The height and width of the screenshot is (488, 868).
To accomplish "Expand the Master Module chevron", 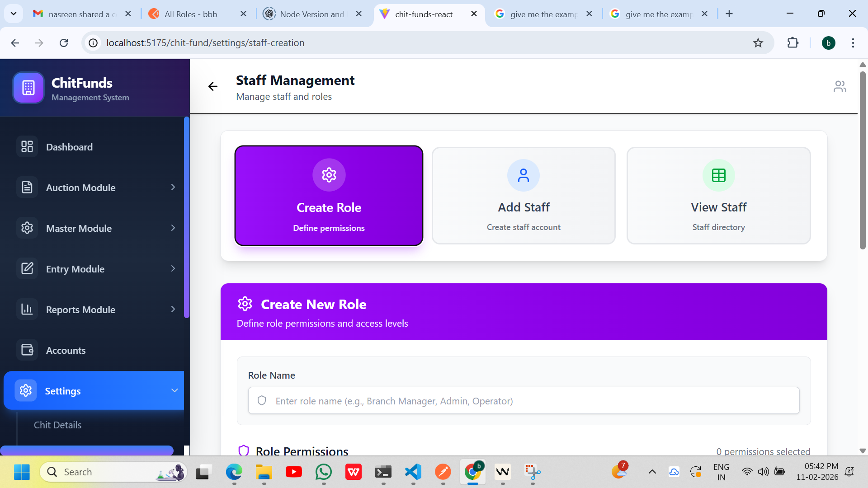I will click(x=173, y=228).
